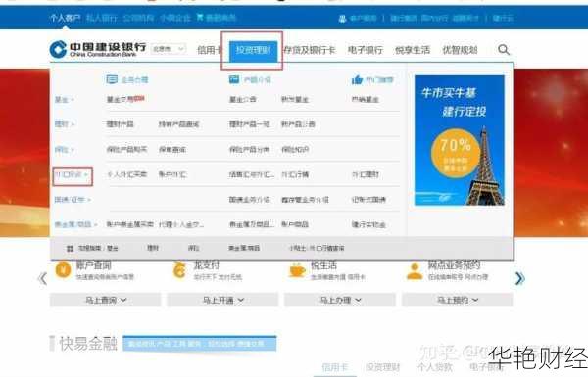Screen dimensions: 588x377
Task: Click the 建行实物金 link
Action: 368,224
